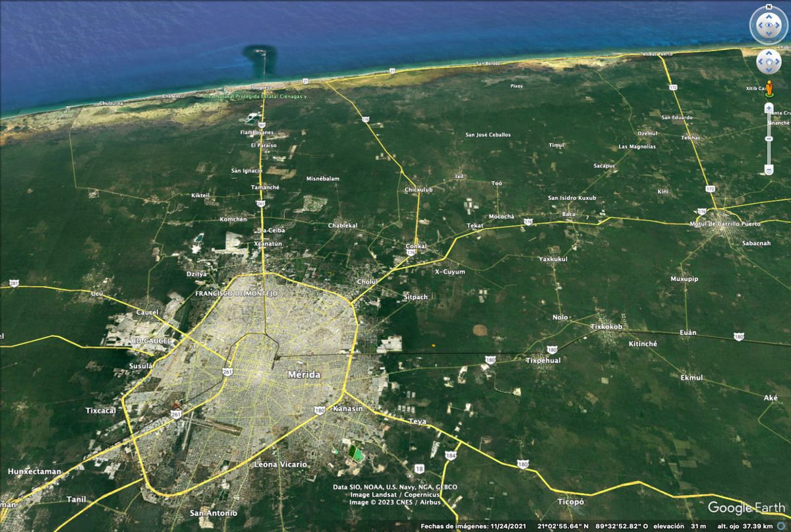The image size is (791, 532).
Task: Click the Sitpach label
Action: tap(415, 297)
